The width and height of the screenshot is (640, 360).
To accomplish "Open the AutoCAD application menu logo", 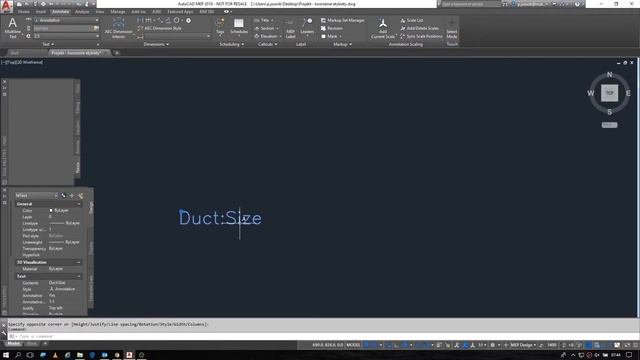I will coord(6,6).
